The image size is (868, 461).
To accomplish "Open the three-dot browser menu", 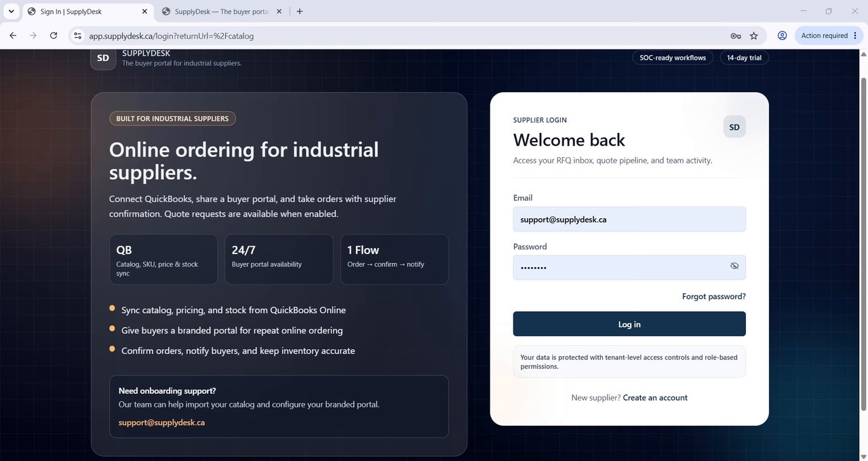I will (856, 35).
